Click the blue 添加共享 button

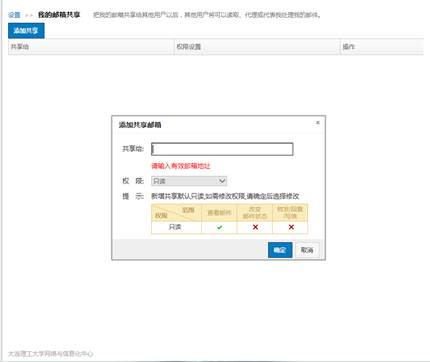pos(26,31)
